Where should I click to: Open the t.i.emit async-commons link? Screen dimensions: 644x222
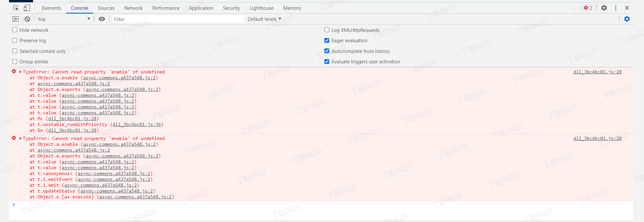tap(101, 185)
